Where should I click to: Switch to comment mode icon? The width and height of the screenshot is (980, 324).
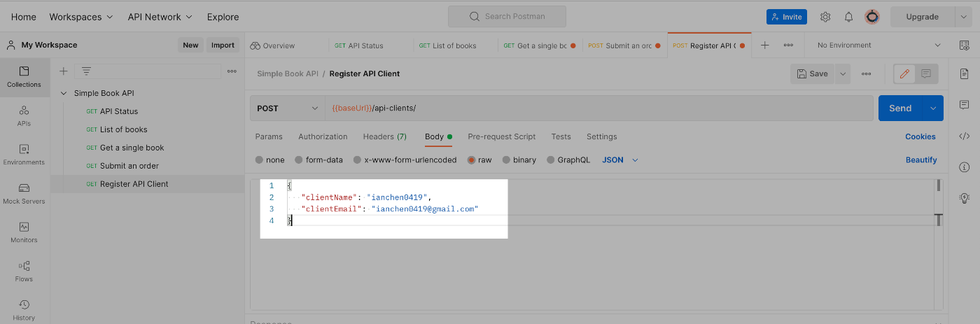[x=926, y=73]
